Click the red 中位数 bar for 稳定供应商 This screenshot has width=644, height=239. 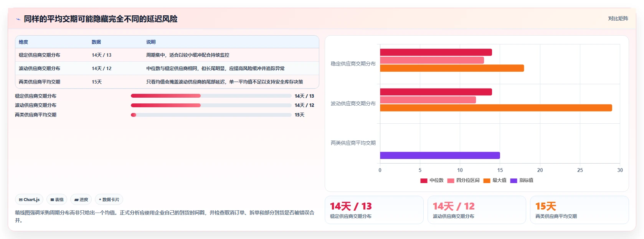436,52
